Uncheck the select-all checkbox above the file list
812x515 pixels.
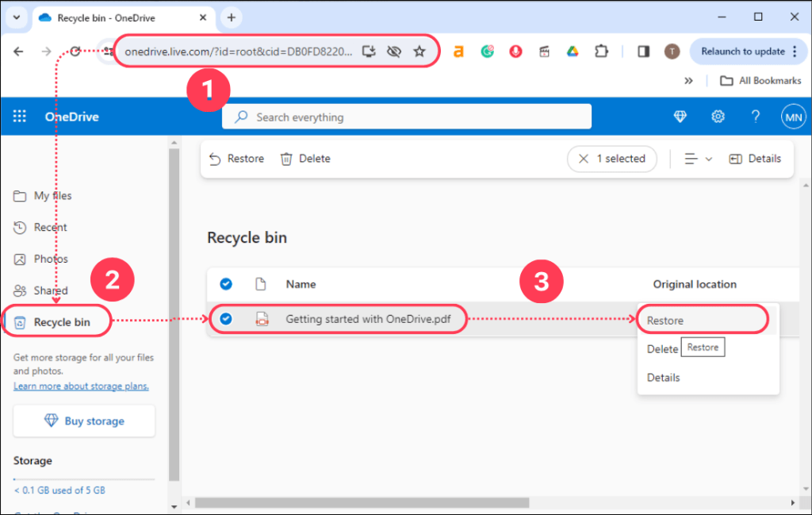click(x=225, y=284)
